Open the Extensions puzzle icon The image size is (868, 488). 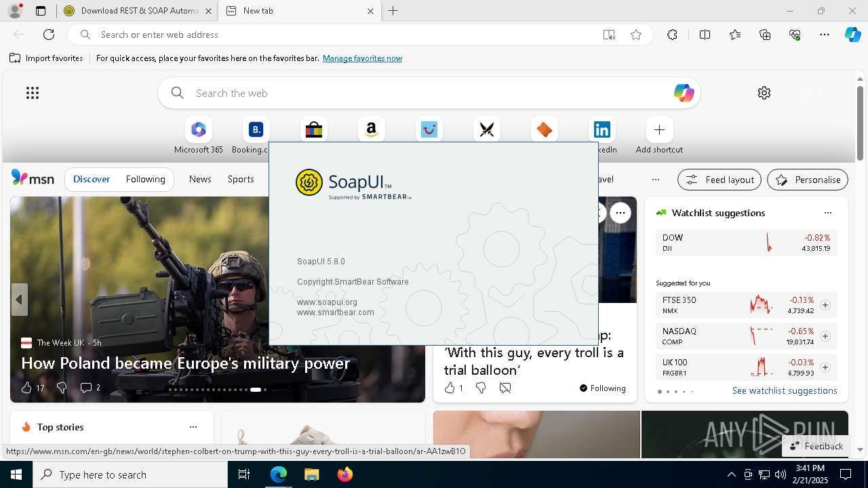tap(672, 35)
